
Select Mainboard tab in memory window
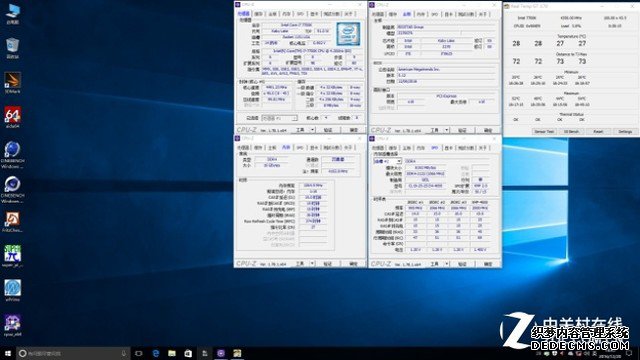point(272,147)
